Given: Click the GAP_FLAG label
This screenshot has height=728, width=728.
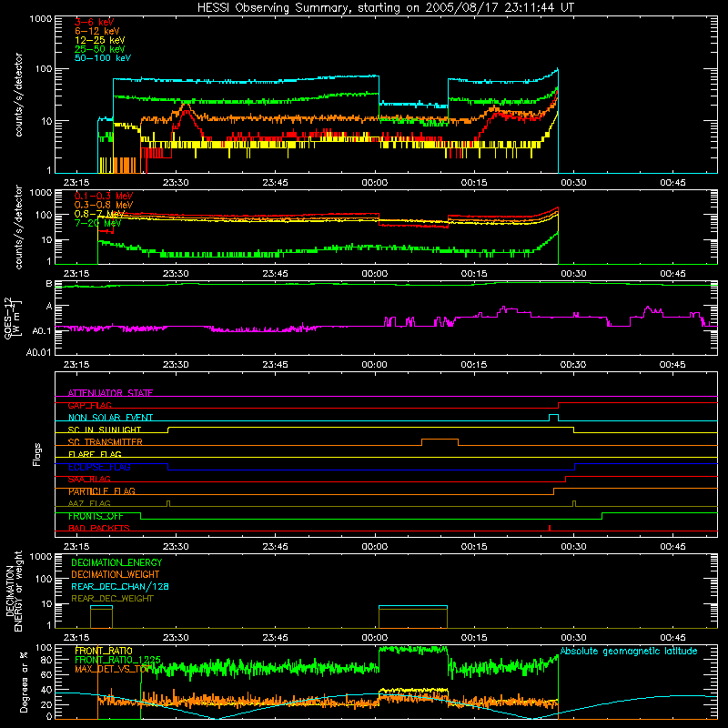Looking at the screenshot, I should 89,405.
